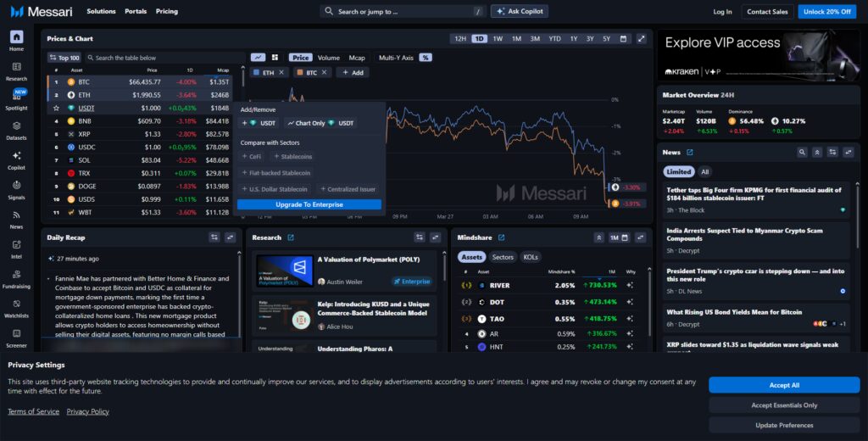Viewport: 868px width, 441px height.
Task: Open the Top 100 asset list selector
Action: tap(64, 58)
